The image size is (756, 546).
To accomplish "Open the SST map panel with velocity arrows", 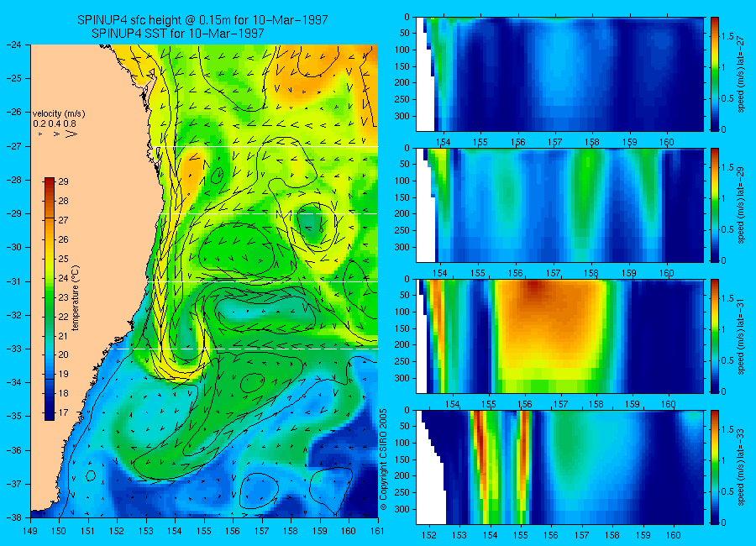I will coord(204,281).
